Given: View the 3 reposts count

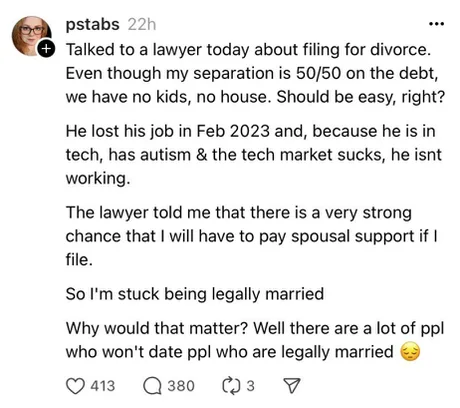Looking at the screenshot, I should pos(250,386).
